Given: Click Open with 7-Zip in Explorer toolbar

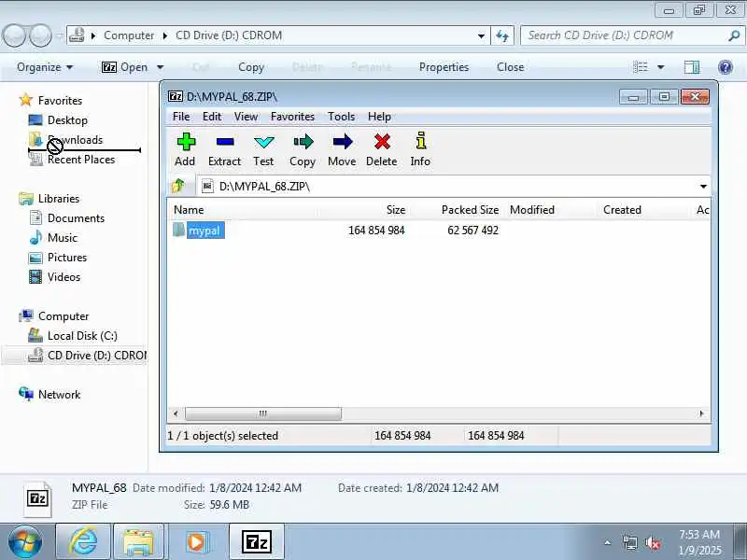Looking at the screenshot, I should (125, 67).
